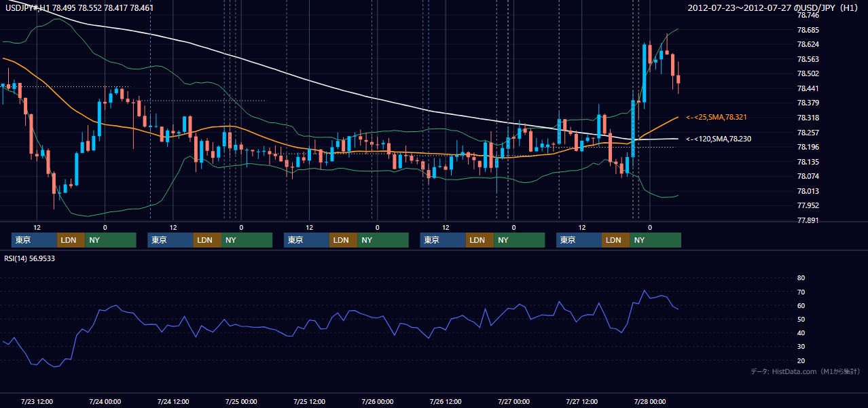
Task: Click price axis value 78.685
Action: click(808, 30)
